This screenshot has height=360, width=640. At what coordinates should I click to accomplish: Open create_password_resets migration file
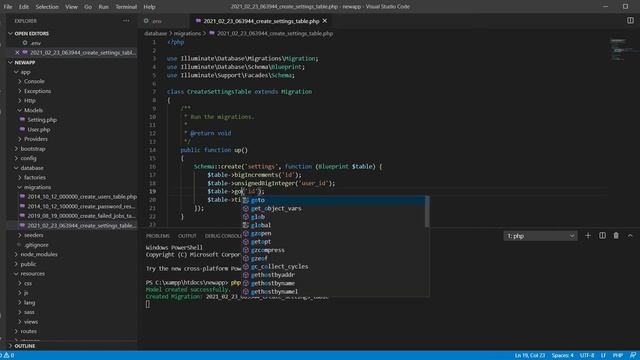click(x=81, y=206)
